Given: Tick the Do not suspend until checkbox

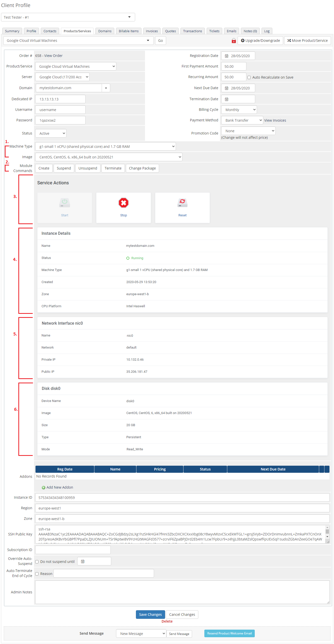Looking at the screenshot, I should [37, 562].
